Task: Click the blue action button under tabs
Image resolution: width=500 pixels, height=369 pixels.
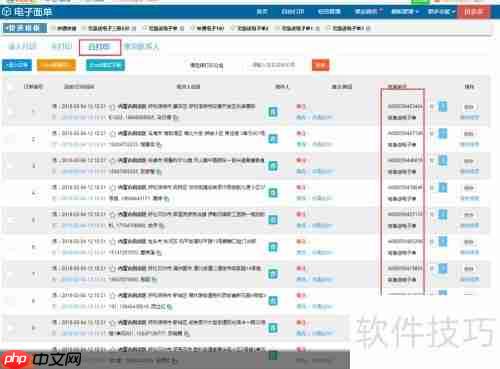Action: [x=17, y=65]
